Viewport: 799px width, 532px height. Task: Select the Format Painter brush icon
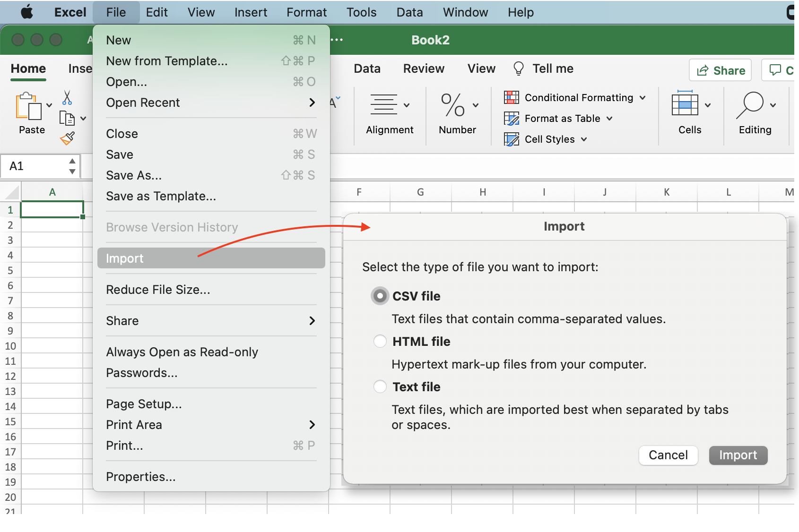click(68, 138)
